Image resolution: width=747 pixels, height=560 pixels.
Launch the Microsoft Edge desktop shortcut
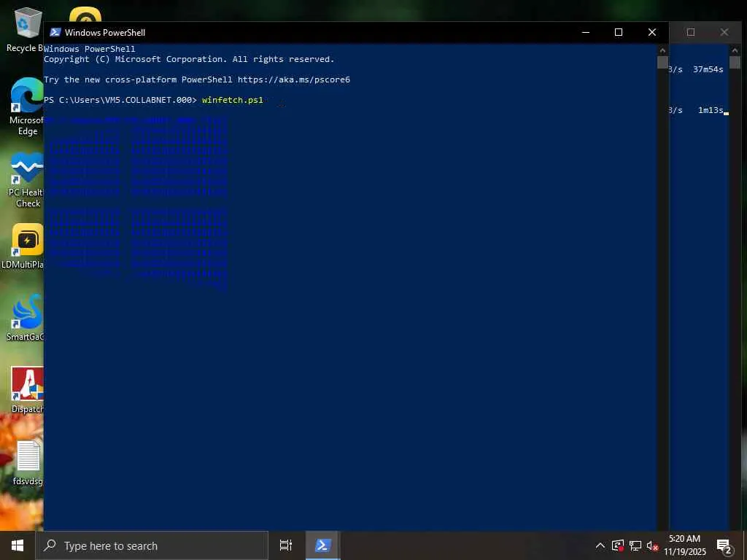[x=26, y=106]
